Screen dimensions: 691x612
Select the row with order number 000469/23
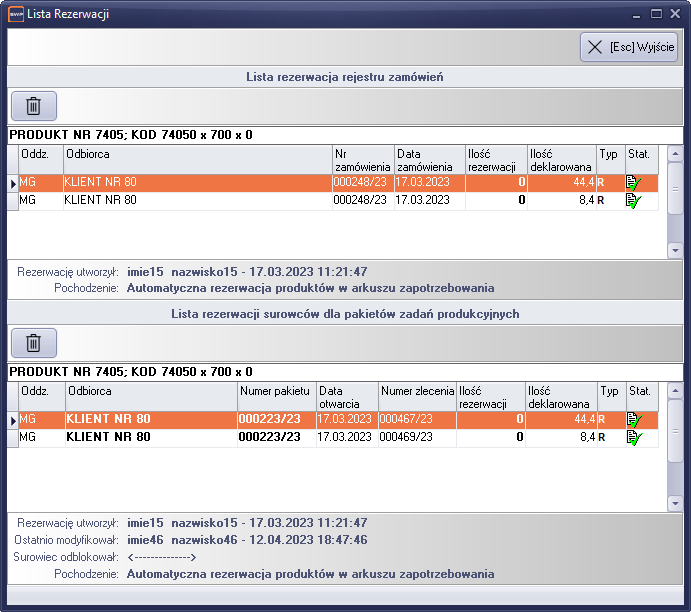[300, 437]
